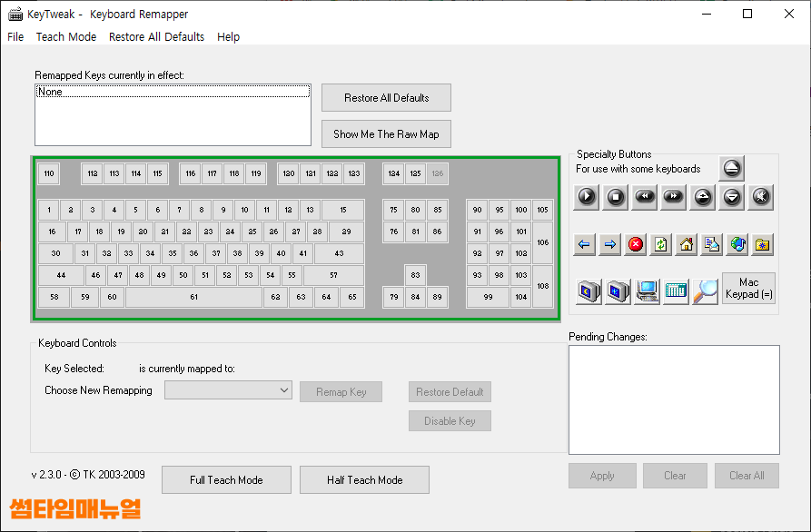Viewport: 811px width, 532px height.
Task: Select keyboard key 44 left shift
Action: pyautogui.click(x=61, y=275)
